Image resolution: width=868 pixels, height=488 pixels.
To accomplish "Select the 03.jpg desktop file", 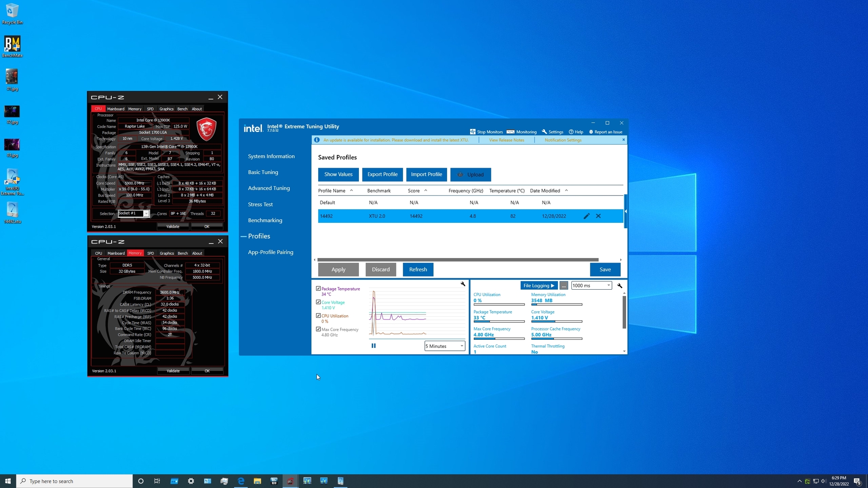I will pyautogui.click(x=12, y=148).
